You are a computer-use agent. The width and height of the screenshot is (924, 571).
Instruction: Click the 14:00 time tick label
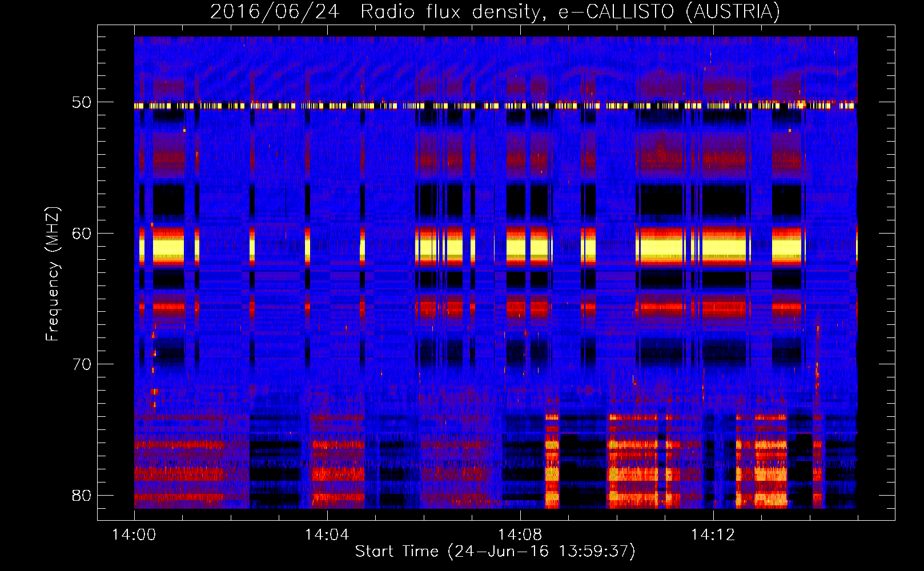click(134, 535)
